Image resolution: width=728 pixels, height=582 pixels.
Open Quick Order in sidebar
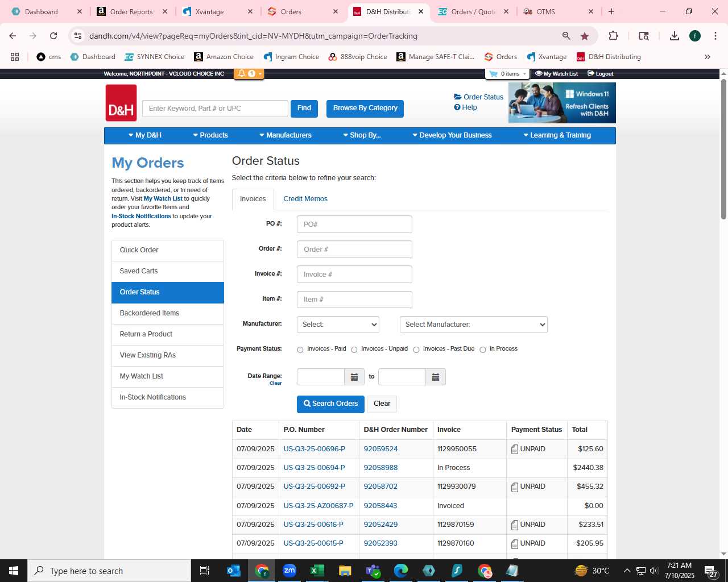pyautogui.click(x=168, y=250)
